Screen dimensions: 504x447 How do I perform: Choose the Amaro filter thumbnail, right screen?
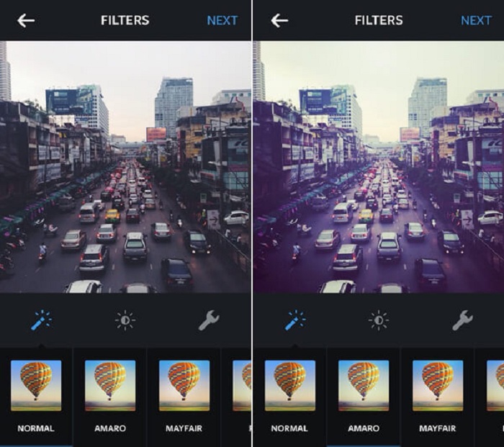(x=364, y=386)
